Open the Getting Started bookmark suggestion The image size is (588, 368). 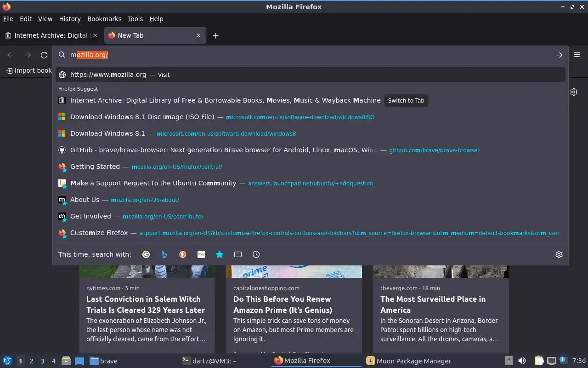311,167
